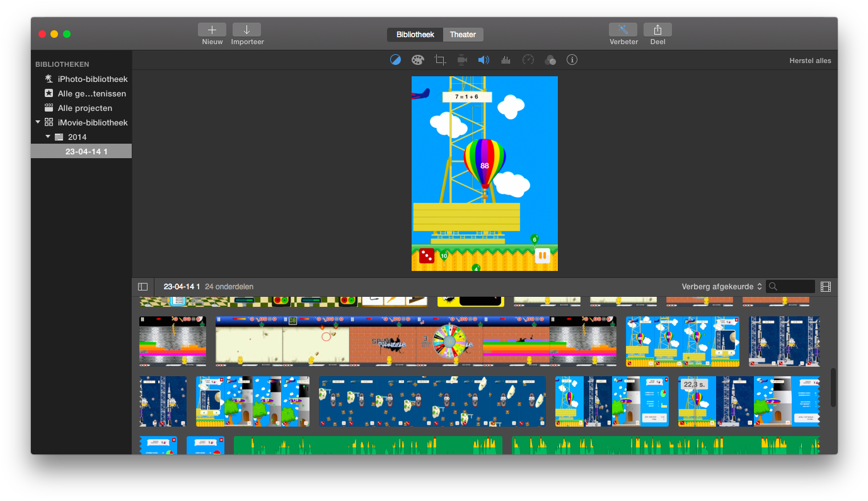Click the clip appearance grid icon
The height and width of the screenshot is (501, 868).
point(826,286)
